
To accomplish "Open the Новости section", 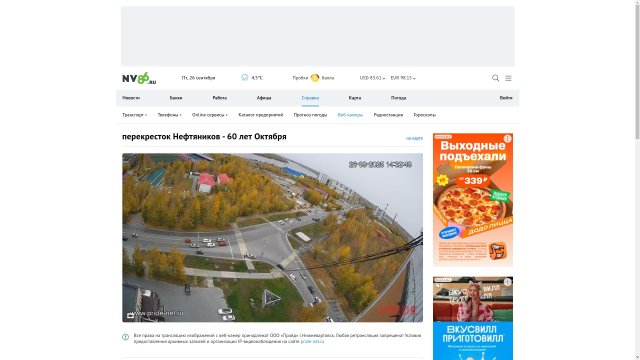I will click(x=131, y=98).
